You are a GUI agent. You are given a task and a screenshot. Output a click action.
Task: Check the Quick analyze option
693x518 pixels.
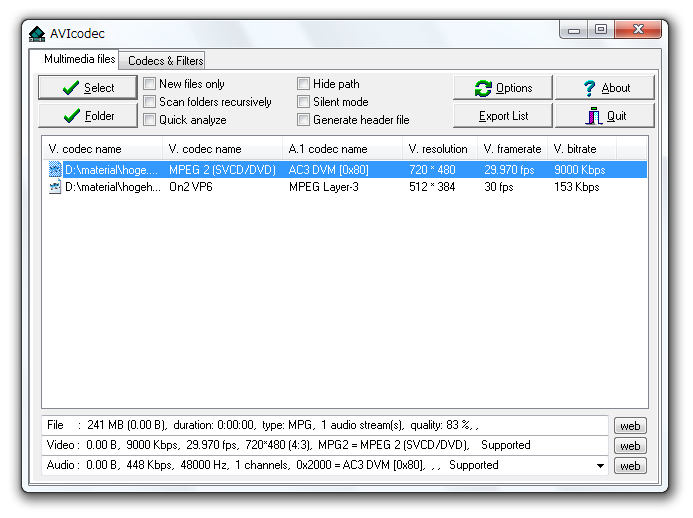tap(149, 120)
